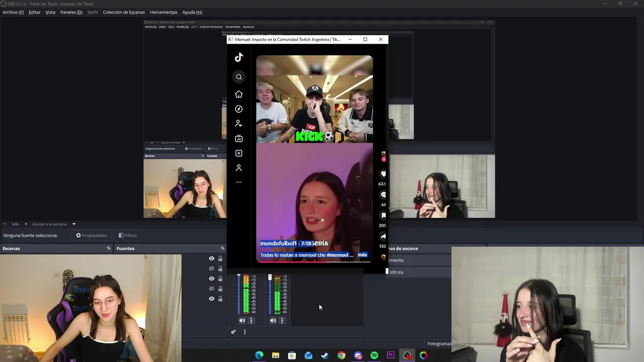Viewport: 644px width, 362px height.
Task: Open the scene transition type dropdown
Action: [x=421, y=260]
